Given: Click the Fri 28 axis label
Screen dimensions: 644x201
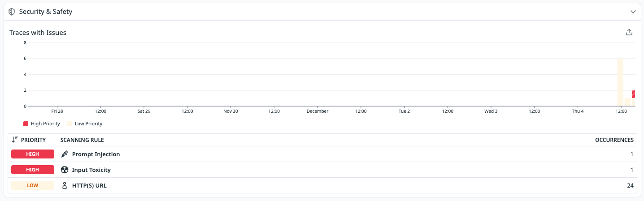Looking at the screenshot, I should tap(57, 111).
